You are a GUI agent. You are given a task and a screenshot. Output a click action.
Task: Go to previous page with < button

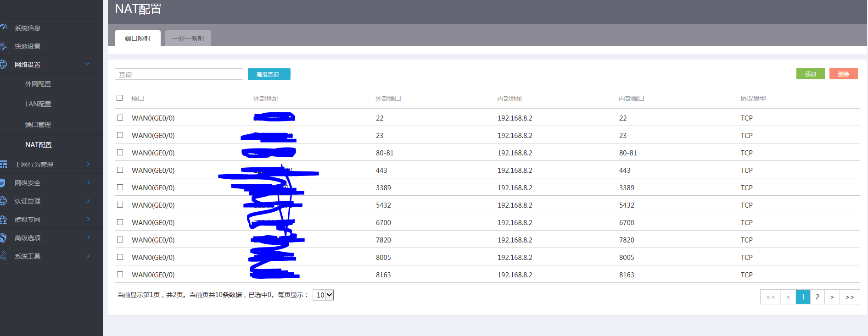click(788, 297)
